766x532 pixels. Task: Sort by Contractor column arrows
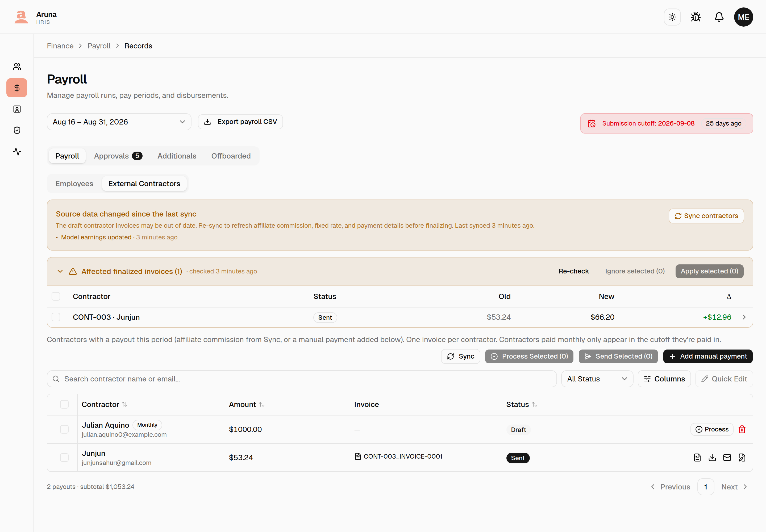click(x=124, y=404)
